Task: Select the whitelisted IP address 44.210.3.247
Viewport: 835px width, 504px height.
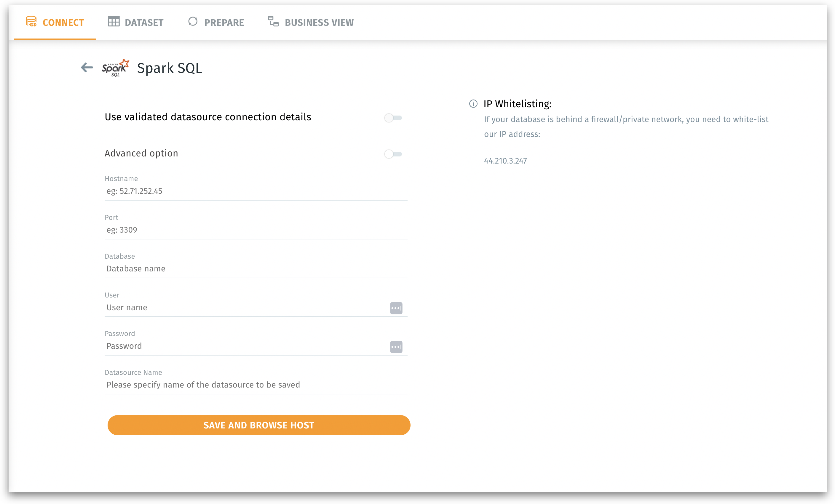Action: 505,161
